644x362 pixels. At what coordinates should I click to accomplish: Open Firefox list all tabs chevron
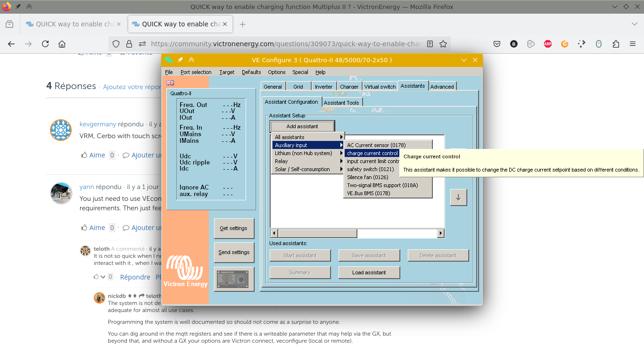pyautogui.click(x=635, y=24)
